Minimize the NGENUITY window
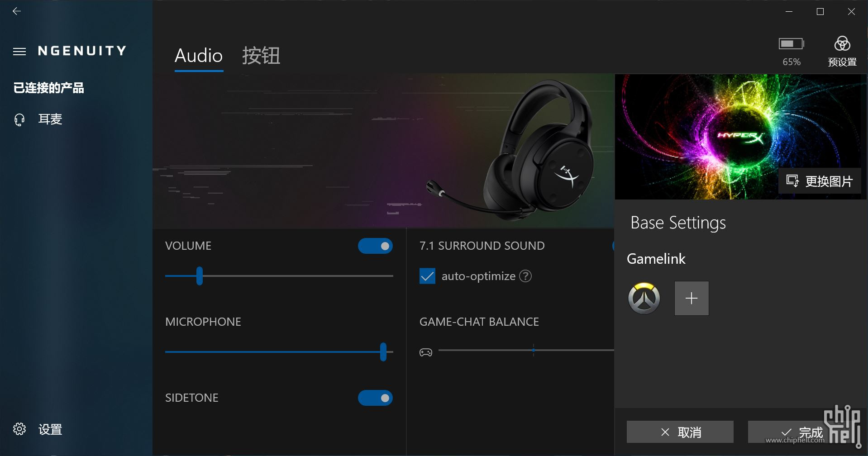Image resolution: width=868 pixels, height=456 pixels. click(789, 12)
